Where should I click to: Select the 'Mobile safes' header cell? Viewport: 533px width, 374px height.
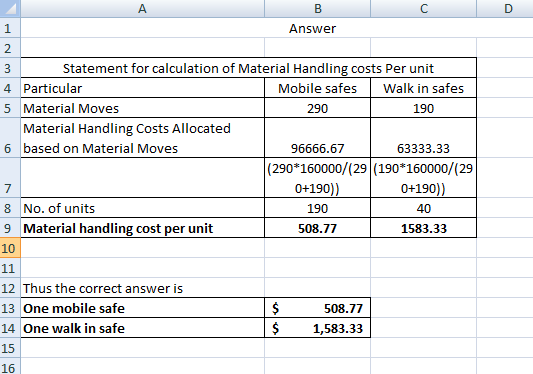[317, 88]
